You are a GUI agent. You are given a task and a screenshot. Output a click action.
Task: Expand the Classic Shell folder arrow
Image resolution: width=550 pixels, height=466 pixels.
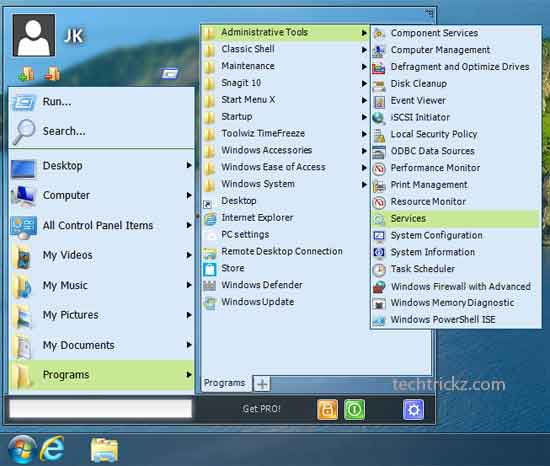(364, 50)
